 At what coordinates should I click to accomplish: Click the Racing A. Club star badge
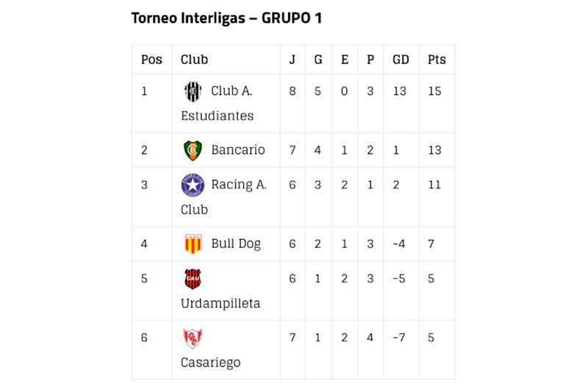[193, 185]
